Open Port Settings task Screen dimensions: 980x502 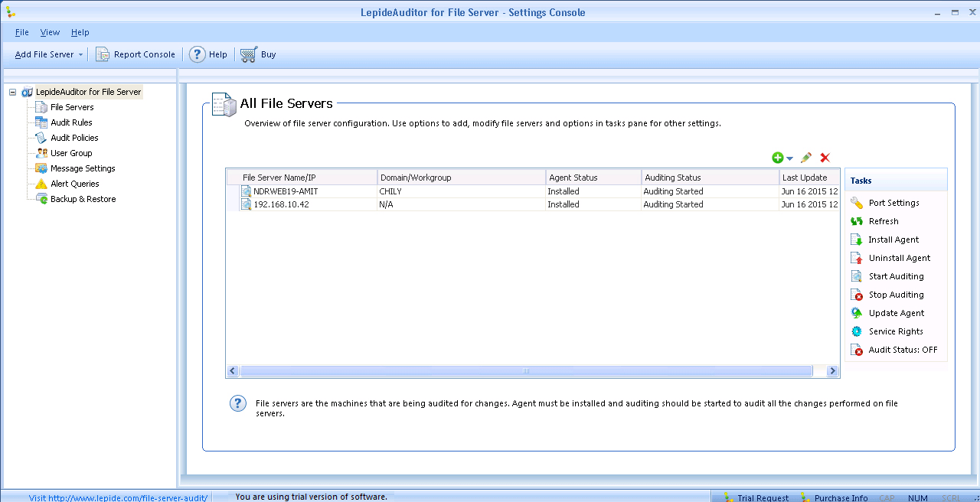(893, 203)
